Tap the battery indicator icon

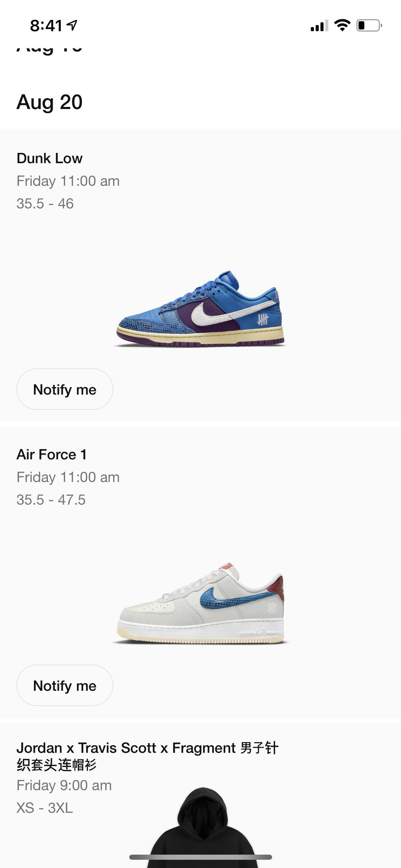(369, 25)
